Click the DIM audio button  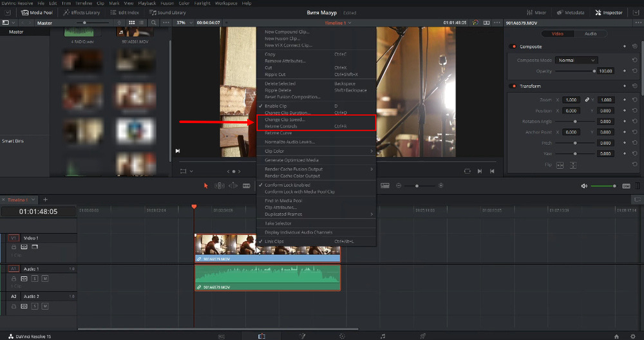pos(626,186)
